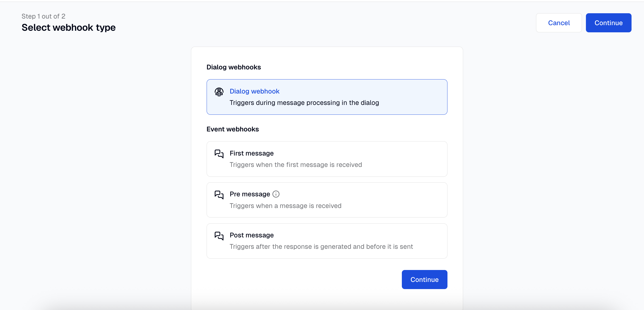Open the Pre message info tooltip icon
Screen dimensions: 644x310
pos(276,194)
